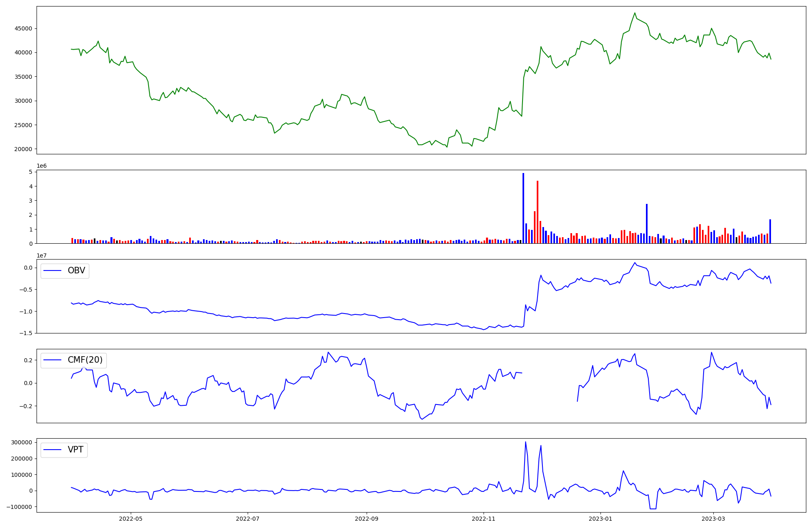Select the 2022-07 date tick label
The image size is (812, 528).
pyautogui.click(x=248, y=519)
